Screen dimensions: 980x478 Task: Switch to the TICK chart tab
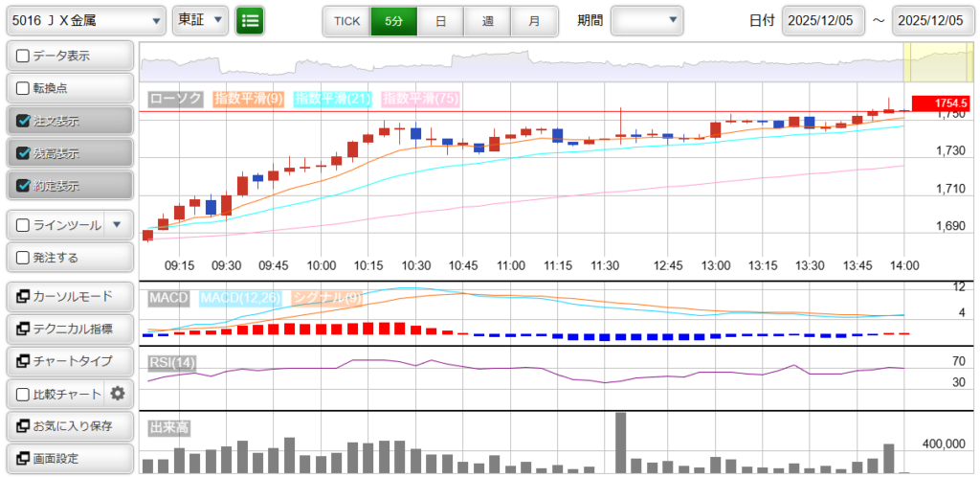(346, 20)
